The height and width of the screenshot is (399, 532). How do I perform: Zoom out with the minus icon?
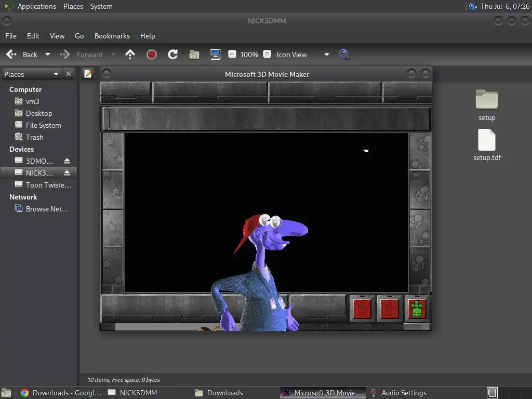point(232,54)
